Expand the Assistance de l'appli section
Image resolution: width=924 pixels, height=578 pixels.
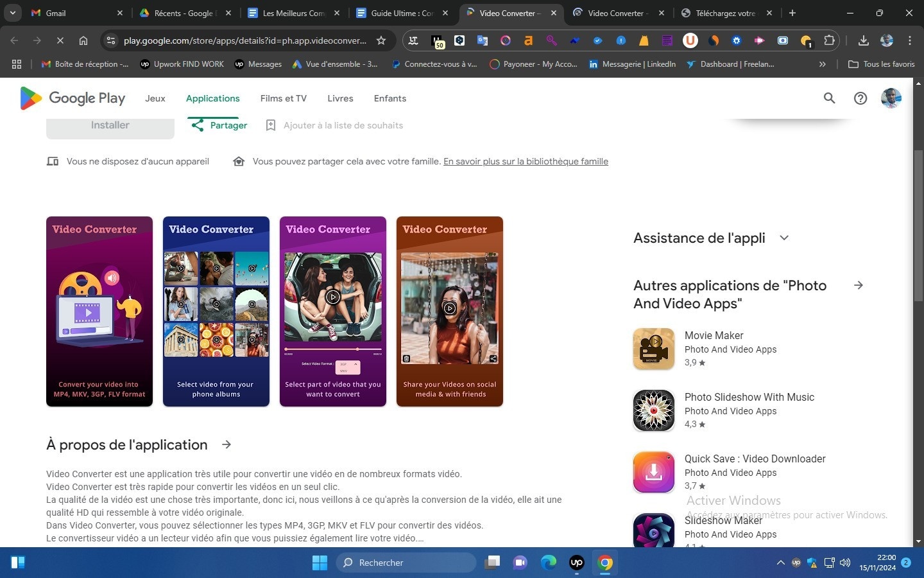(783, 238)
